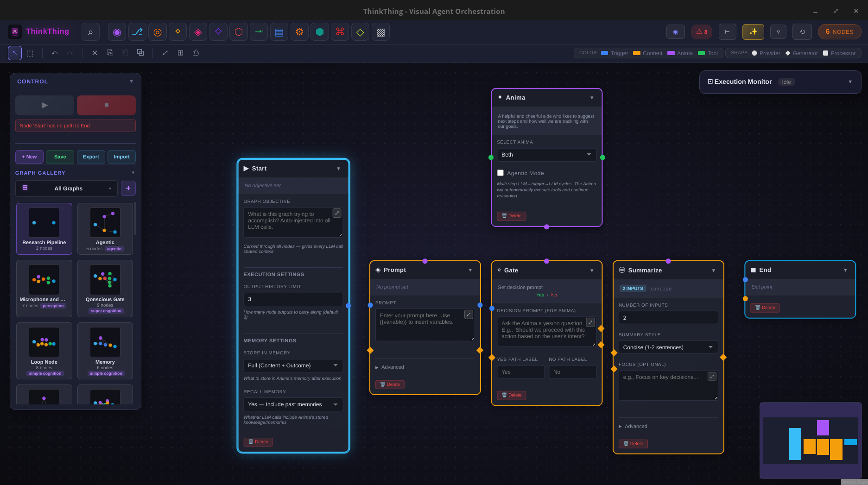Add the hatched square node type
868x485 pixels.
(x=380, y=32)
